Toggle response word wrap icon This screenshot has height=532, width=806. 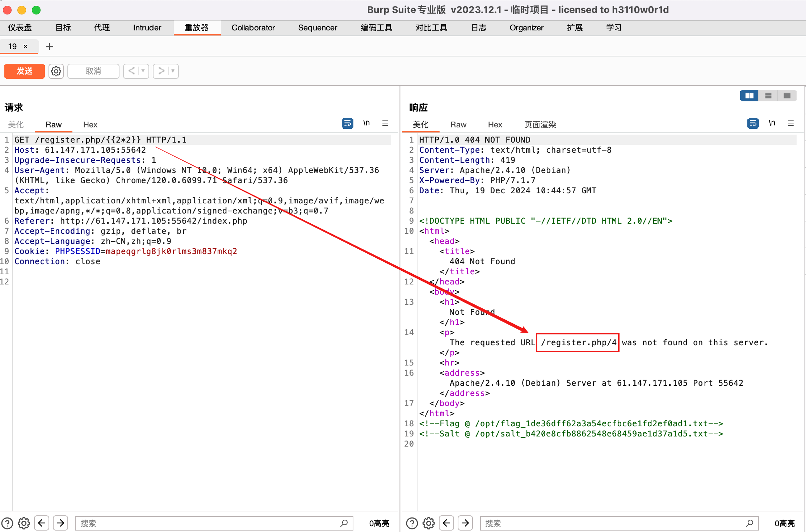(x=753, y=123)
